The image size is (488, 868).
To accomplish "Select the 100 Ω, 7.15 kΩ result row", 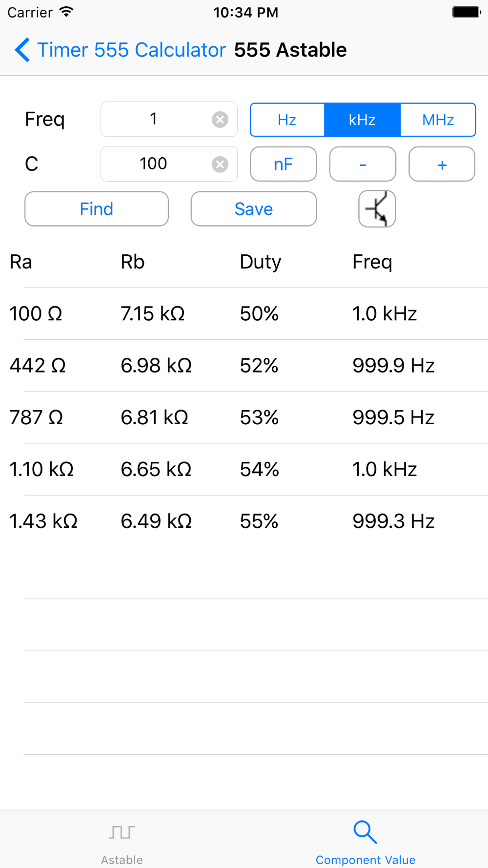I will (x=244, y=313).
